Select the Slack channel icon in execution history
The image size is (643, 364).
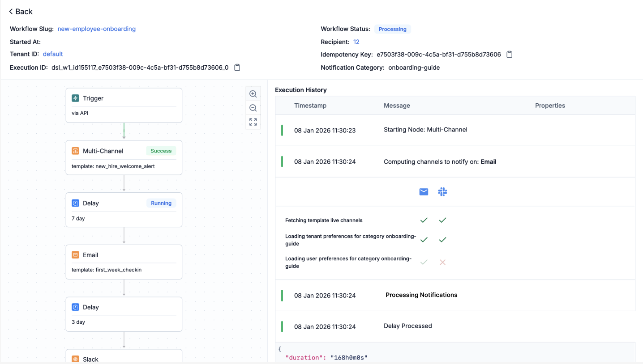point(442,191)
